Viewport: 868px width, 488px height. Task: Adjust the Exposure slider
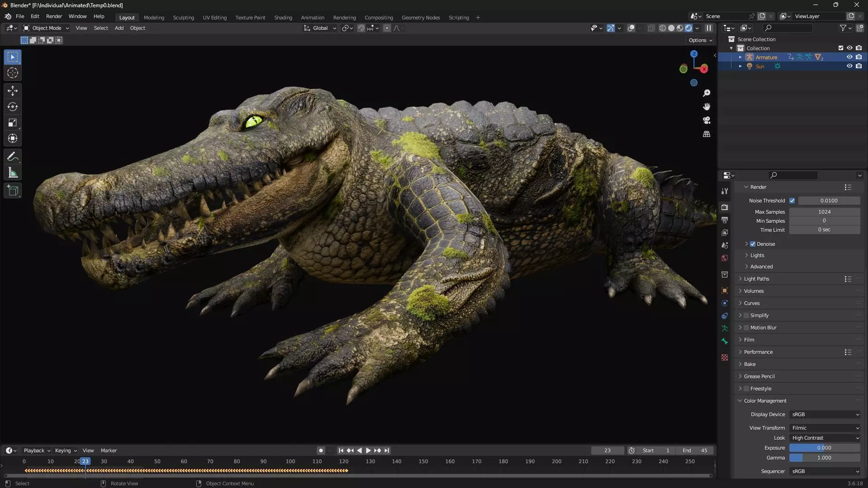[x=825, y=448]
